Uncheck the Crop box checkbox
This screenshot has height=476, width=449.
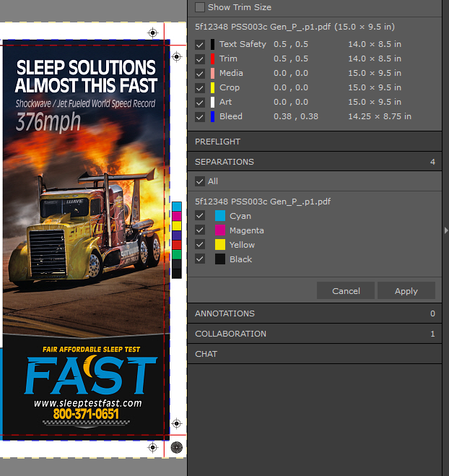[200, 88]
